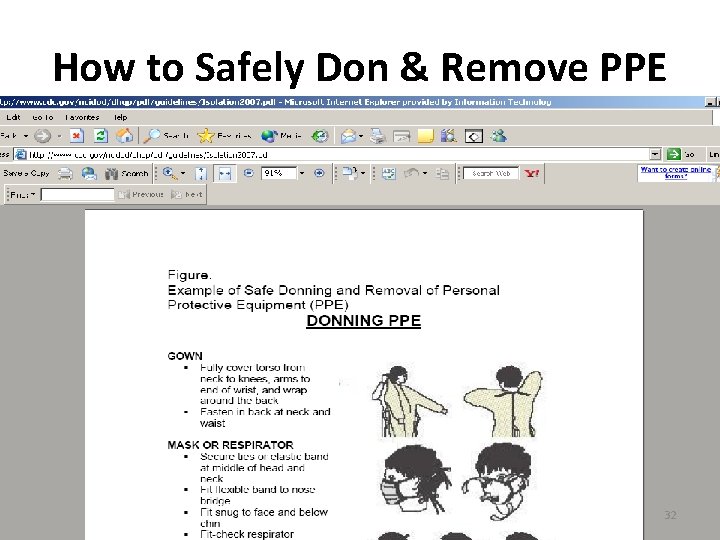Click the Refresh page icon

click(x=101, y=136)
